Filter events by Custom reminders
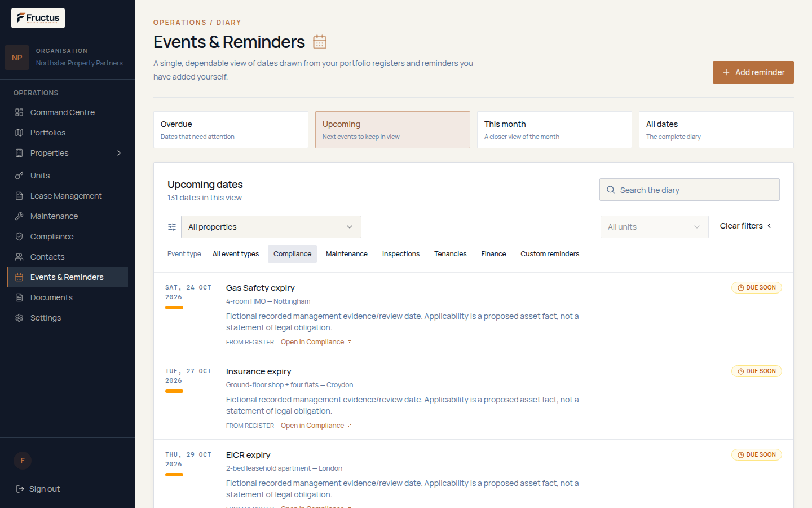The height and width of the screenshot is (508, 812). point(550,254)
